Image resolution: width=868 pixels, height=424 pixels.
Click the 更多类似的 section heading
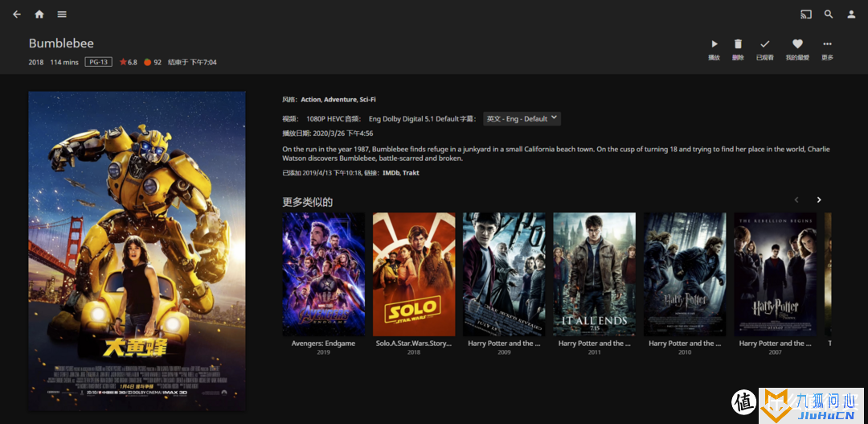(307, 202)
